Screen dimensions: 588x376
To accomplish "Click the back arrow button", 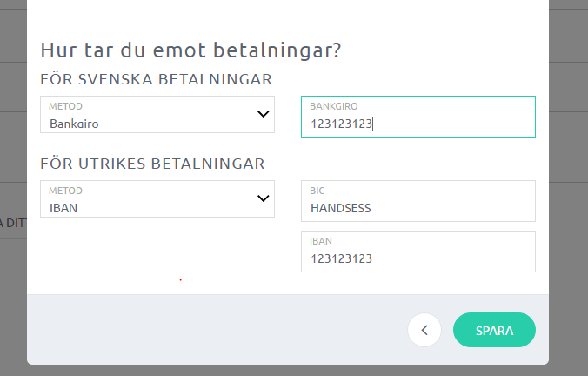I will pos(424,330).
